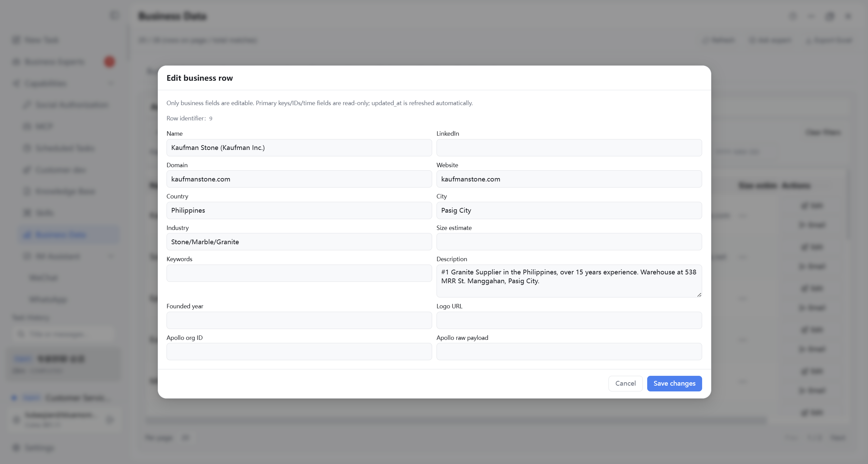868x464 pixels.
Task: Click the Apollo raw payload field
Action: (x=569, y=351)
